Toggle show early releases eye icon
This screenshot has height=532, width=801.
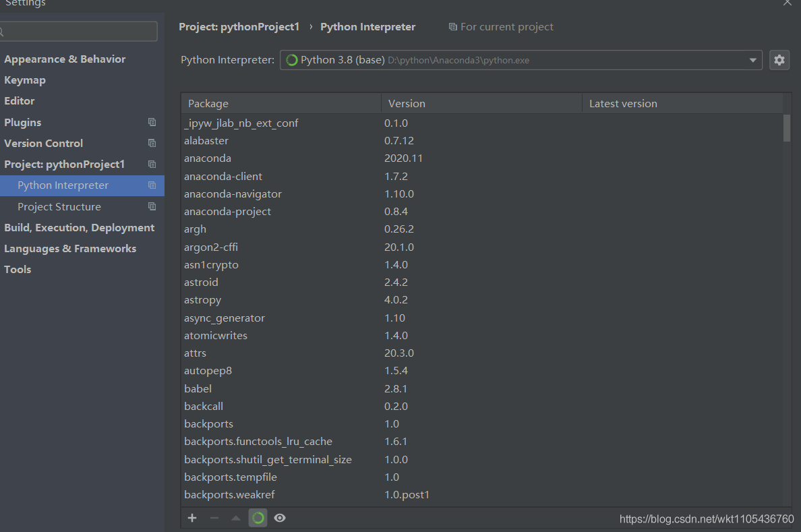coord(280,518)
